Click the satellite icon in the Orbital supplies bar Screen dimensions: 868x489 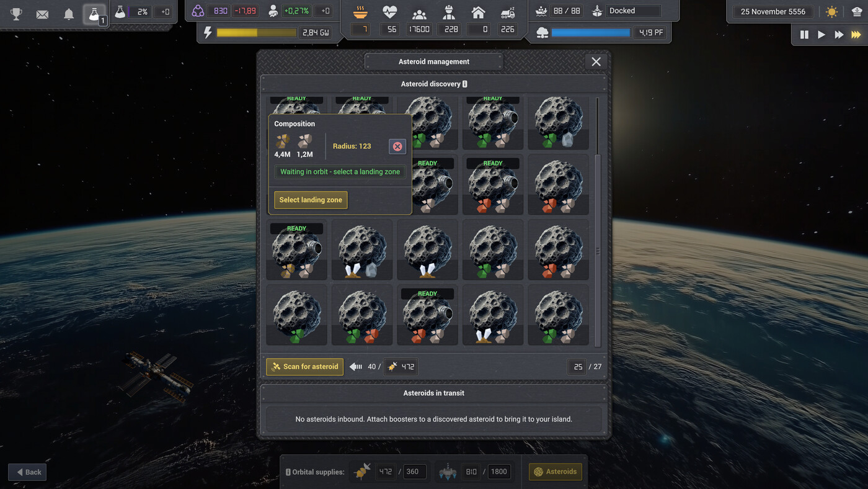pyautogui.click(x=363, y=472)
